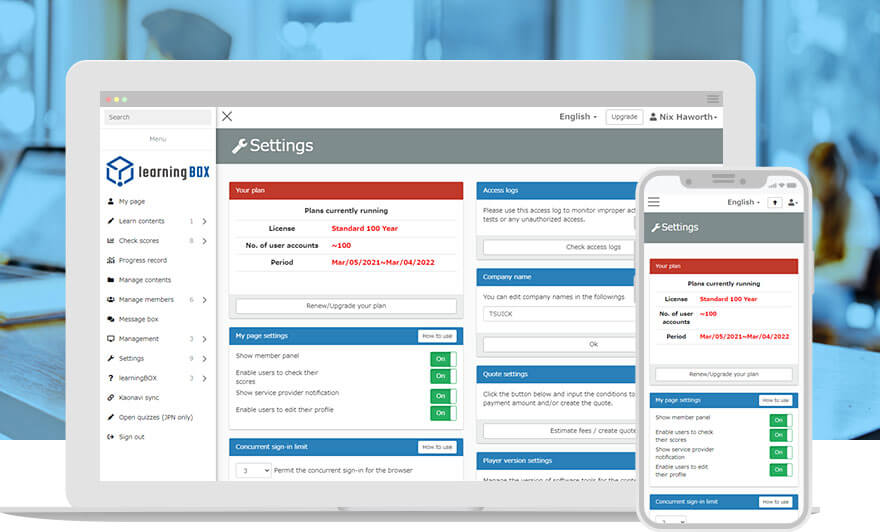Expand the Manage members submenu chevron
The height and width of the screenshot is (532, 880).
coord(204,299)
